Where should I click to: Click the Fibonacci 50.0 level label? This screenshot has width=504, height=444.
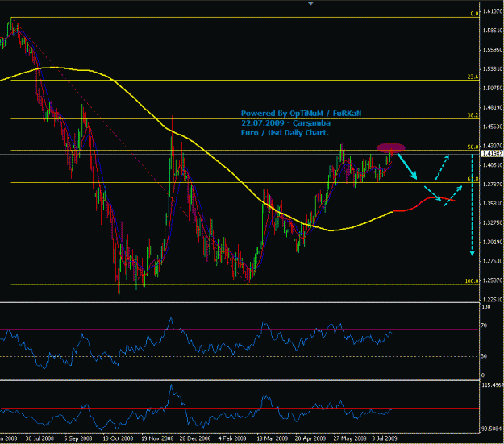[x=473, y=147]
